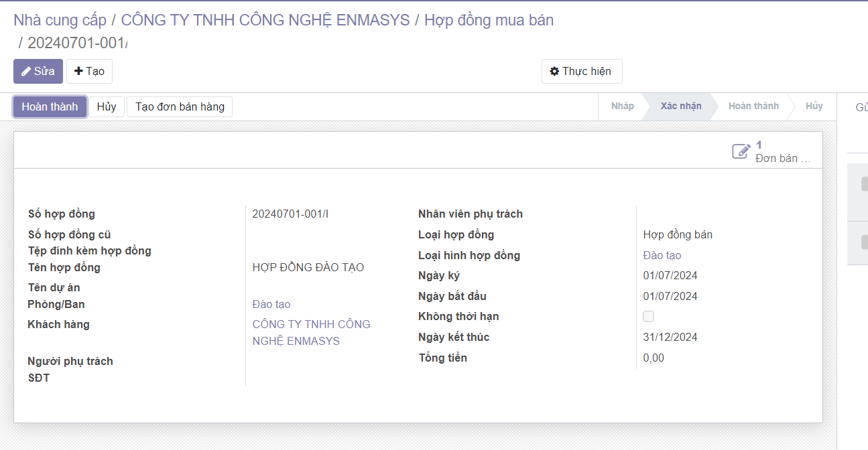
Task: Select the Hoàn thành status stage
Action: tap(753, 106)
